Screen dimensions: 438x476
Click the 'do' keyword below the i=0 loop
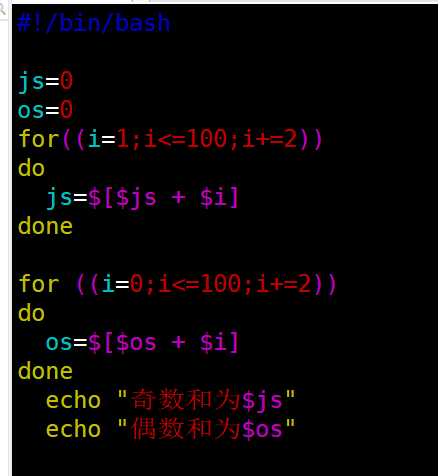(31, 313)
